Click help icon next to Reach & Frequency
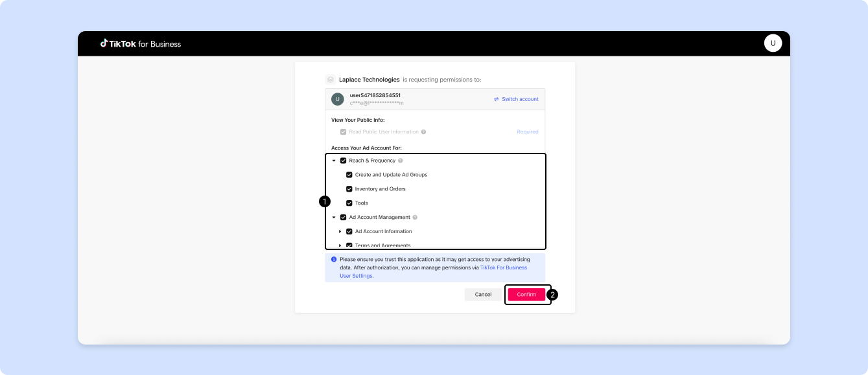Viewport: 868px width, 375px height. pyautogui.click(x=401, y=161)
